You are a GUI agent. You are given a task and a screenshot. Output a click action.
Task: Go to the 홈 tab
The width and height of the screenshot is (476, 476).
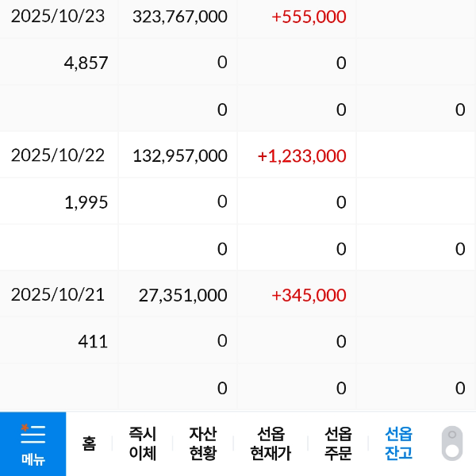point(89,443)
